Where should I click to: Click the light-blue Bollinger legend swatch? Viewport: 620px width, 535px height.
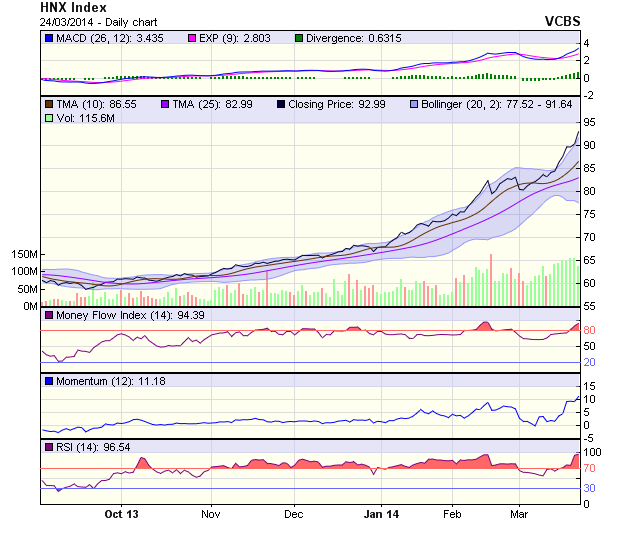(414, 104)
